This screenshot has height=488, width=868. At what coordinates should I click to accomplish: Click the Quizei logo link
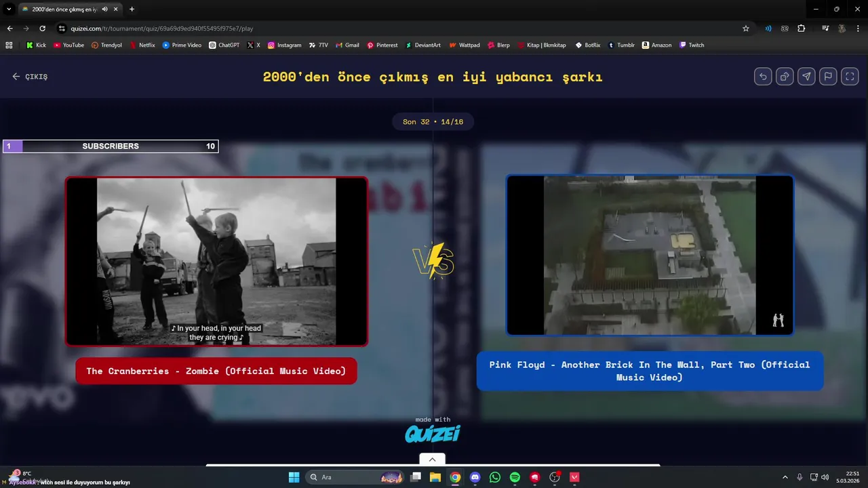pyautogui.click(x=433, y=433)
